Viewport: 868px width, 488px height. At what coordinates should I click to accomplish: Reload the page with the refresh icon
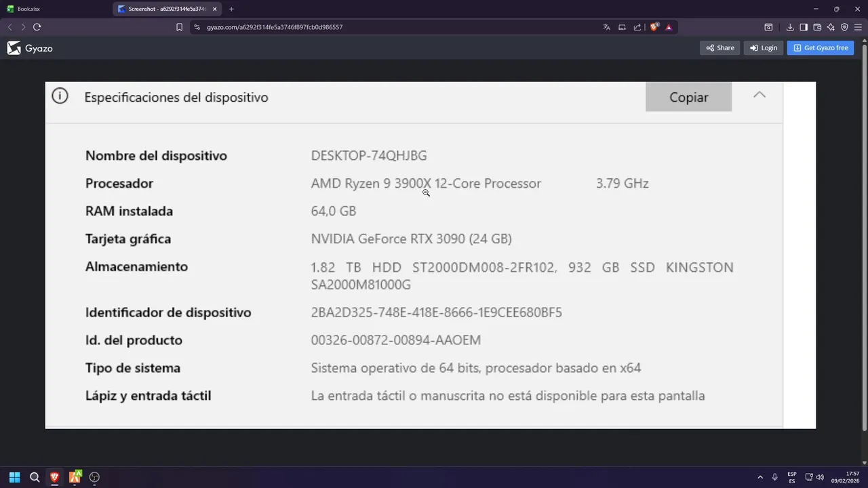[37, 27]
